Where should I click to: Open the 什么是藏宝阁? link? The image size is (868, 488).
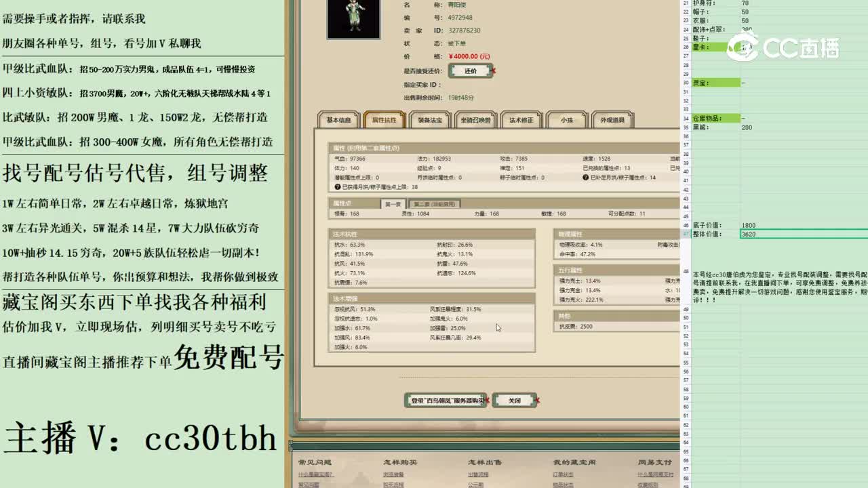(316, 474)
